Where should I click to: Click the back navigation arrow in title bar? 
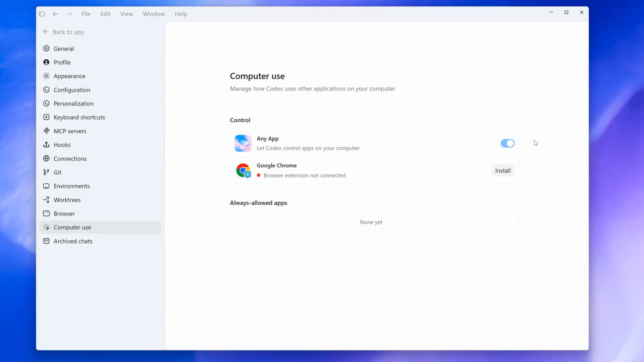pos(55,14)
